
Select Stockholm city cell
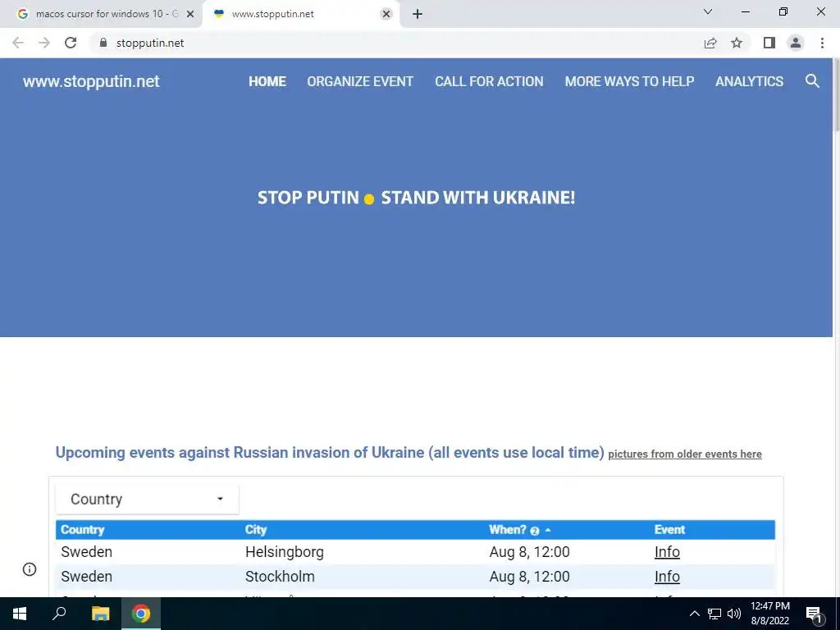tap(280, 577)
